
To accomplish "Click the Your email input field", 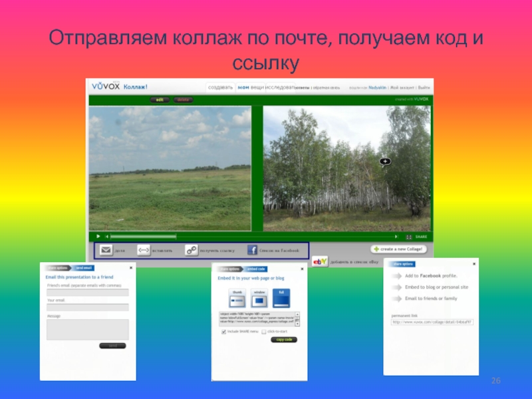I will tap(88, 307).
